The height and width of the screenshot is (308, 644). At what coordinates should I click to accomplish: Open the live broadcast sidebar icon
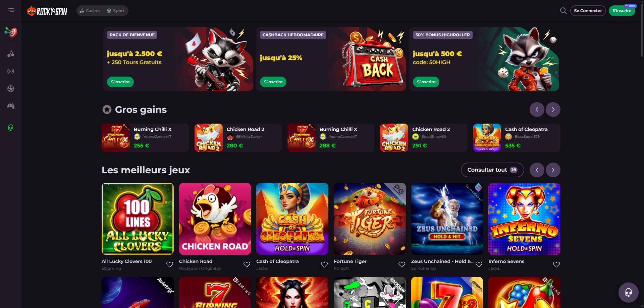tap(11, 71)
